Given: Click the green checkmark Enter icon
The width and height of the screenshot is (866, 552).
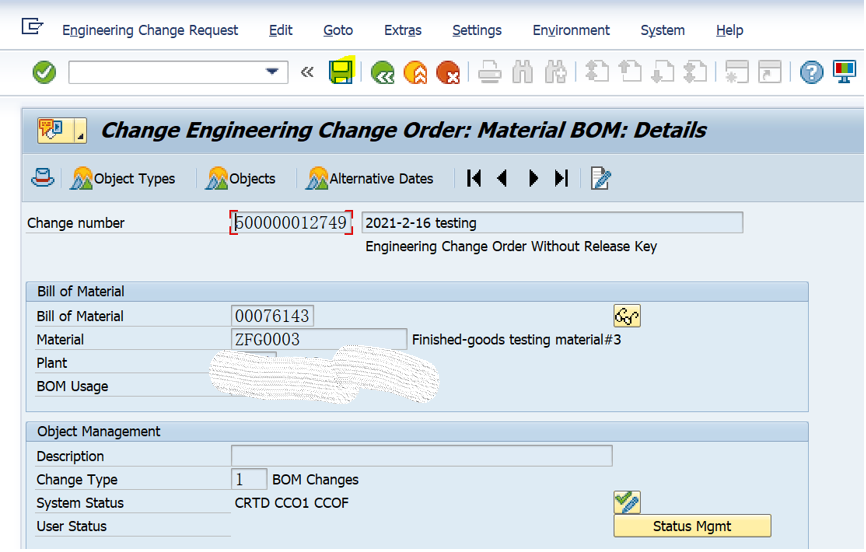Looking at the screenshot, I should click(x=44, y=72).
